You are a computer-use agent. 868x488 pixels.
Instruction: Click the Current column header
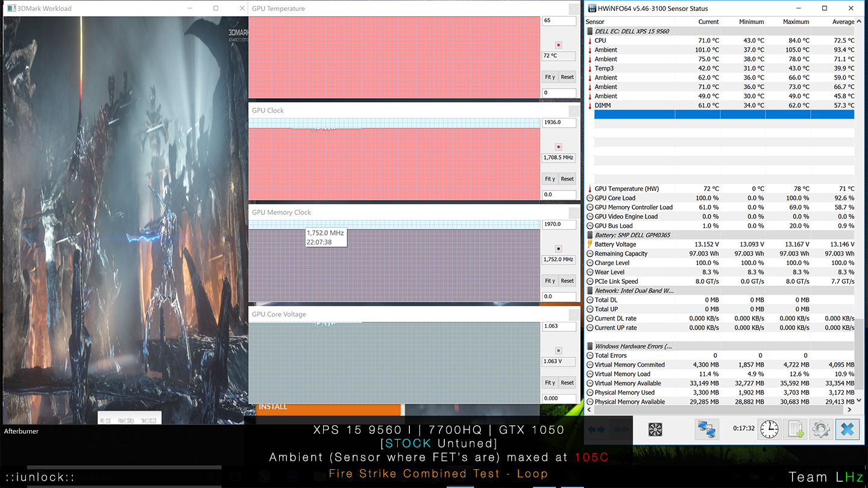(x=708, y=22)
